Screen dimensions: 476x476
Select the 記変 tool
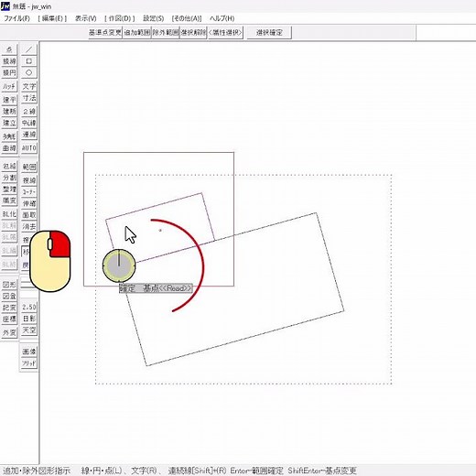pyautogui.click(x=9, y=308)
